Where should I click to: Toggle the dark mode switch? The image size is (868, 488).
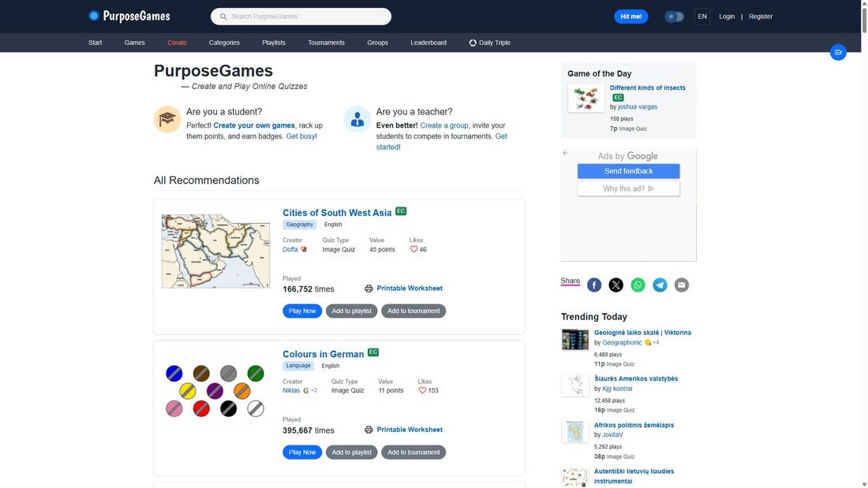674,17
